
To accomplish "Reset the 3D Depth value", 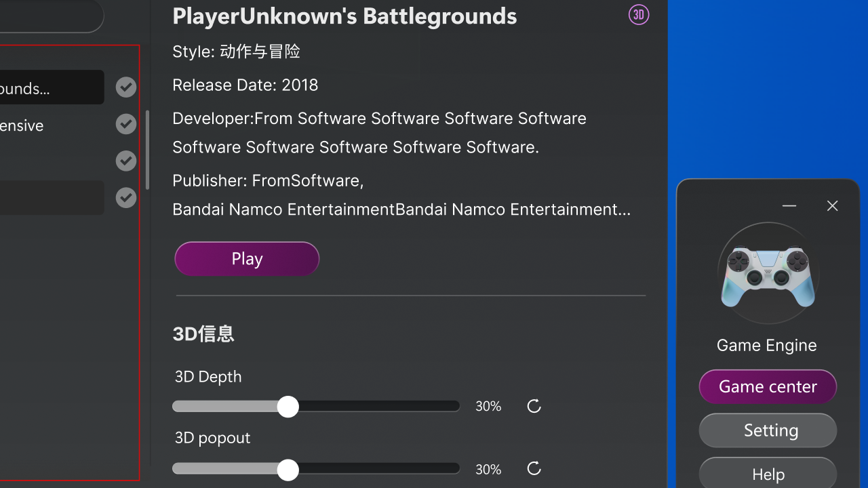I will [534, 406].
